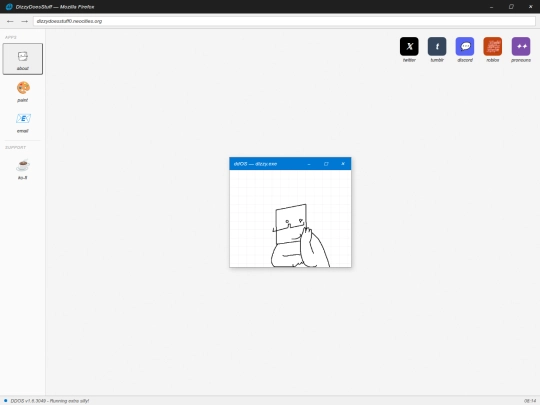Go forward with browser forward arrow
The image size is (540, 405).
click(x=24, y=21)
